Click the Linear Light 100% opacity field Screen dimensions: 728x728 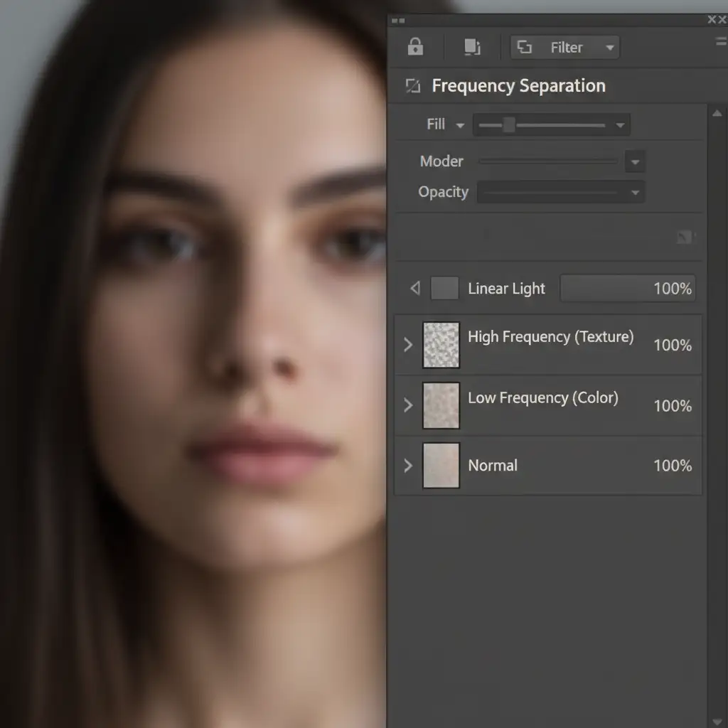[627, 289]
